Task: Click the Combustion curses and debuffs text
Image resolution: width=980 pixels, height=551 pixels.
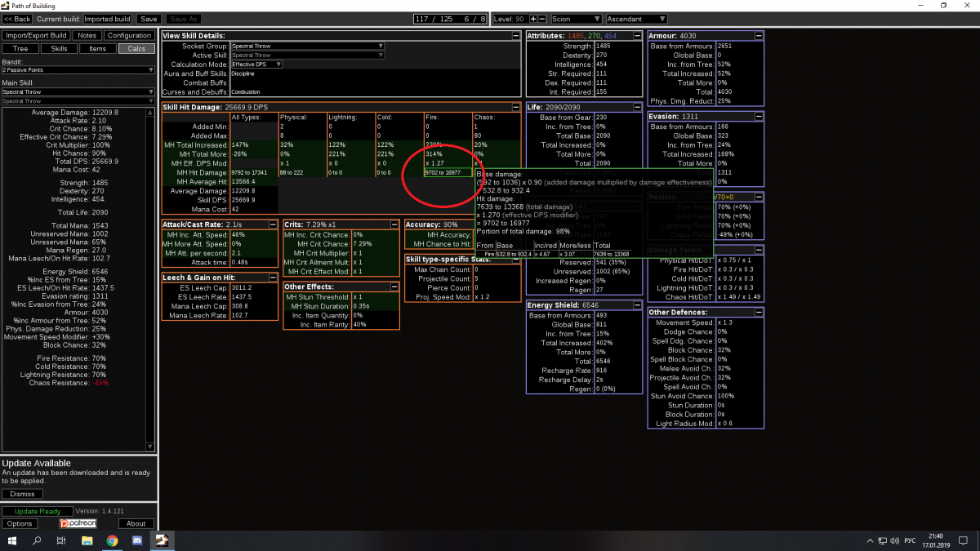Action: click(x=246, y=92)
